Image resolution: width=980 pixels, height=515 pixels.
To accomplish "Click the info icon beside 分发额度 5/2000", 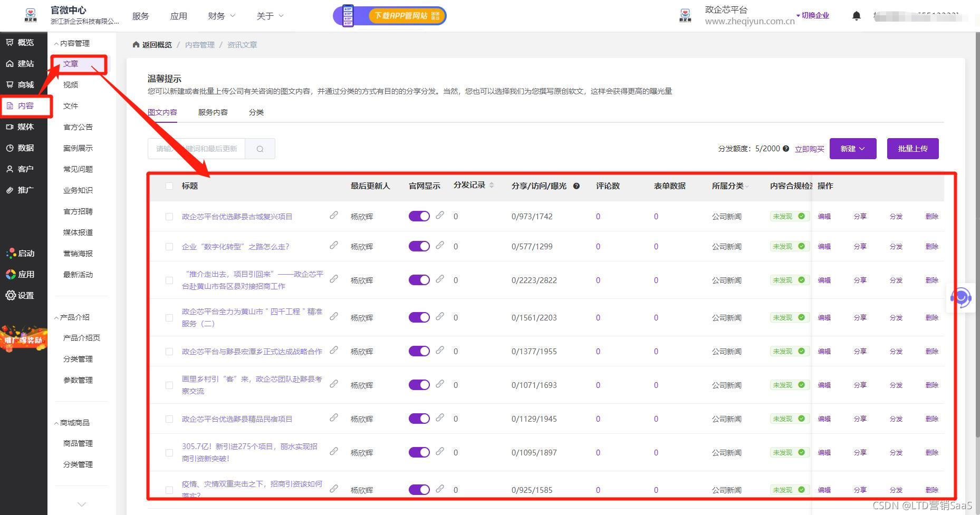I will tap(786, 149).
